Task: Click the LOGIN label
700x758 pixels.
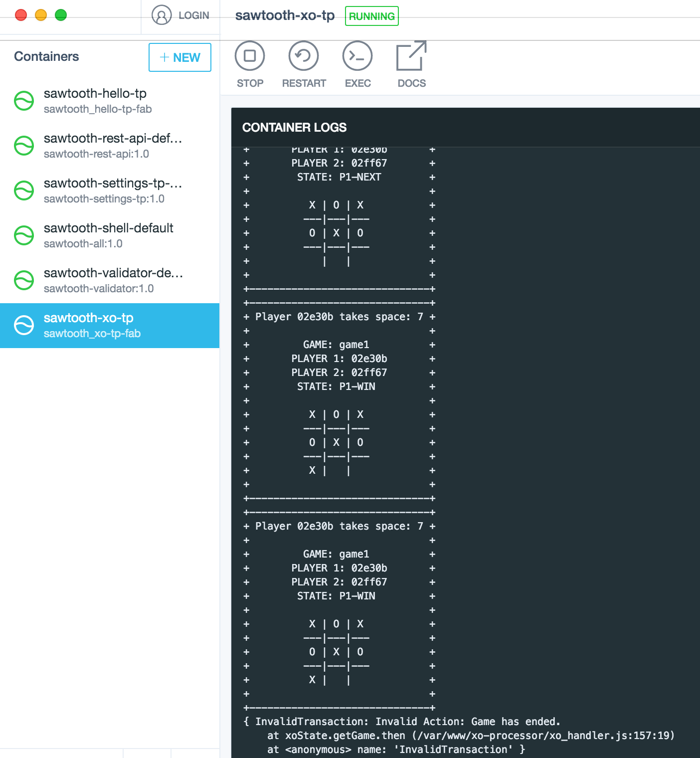Action: point(194,15)
